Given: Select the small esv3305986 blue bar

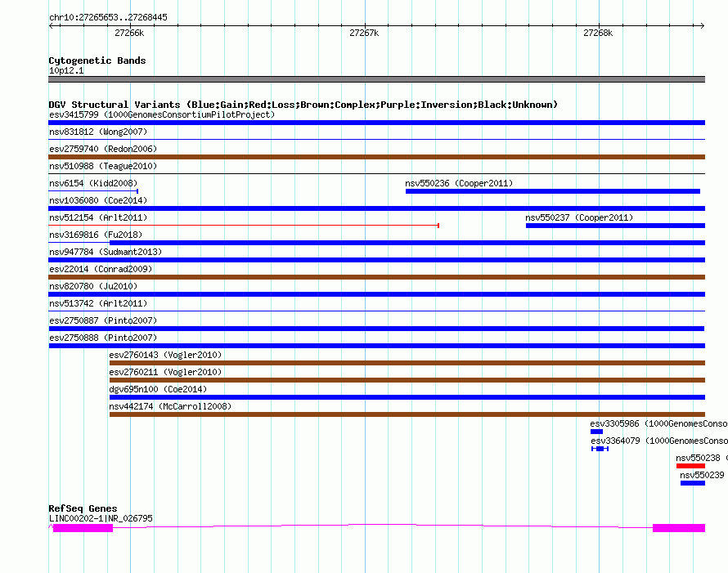Looking at the screenshot, I should pos(596,432).
